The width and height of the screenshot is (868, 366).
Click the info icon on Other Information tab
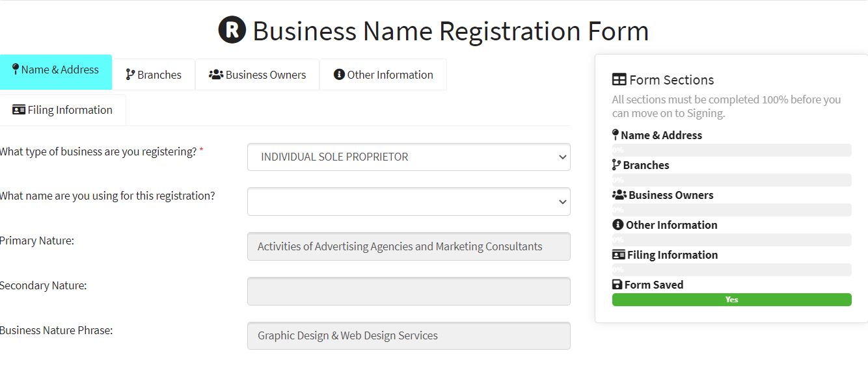click(x=339, y=75)
